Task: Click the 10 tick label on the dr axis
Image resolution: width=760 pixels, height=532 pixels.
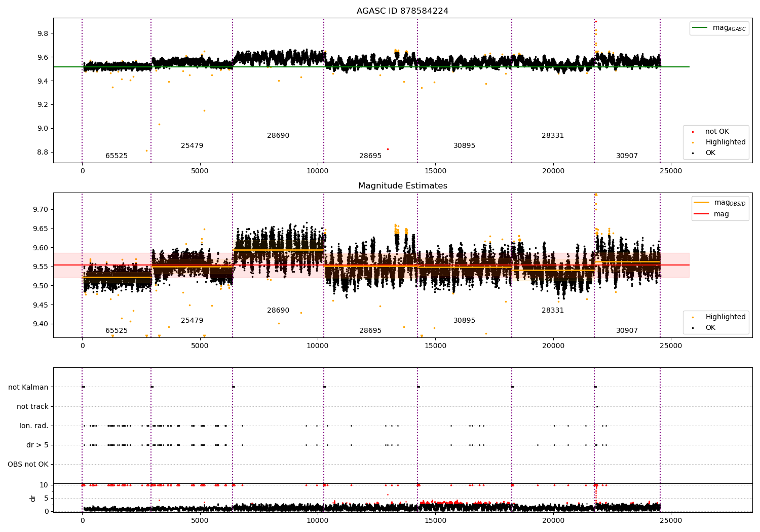Action: (45, 485)
